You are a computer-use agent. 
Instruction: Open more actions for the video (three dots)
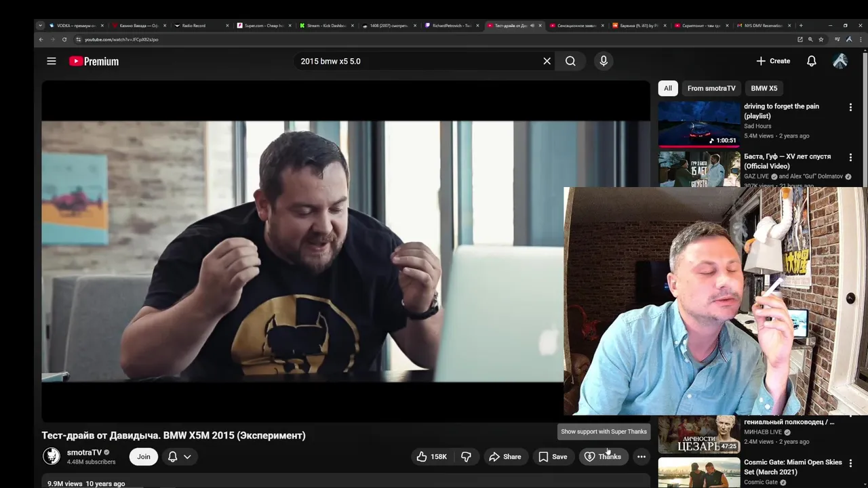[642, 457]
